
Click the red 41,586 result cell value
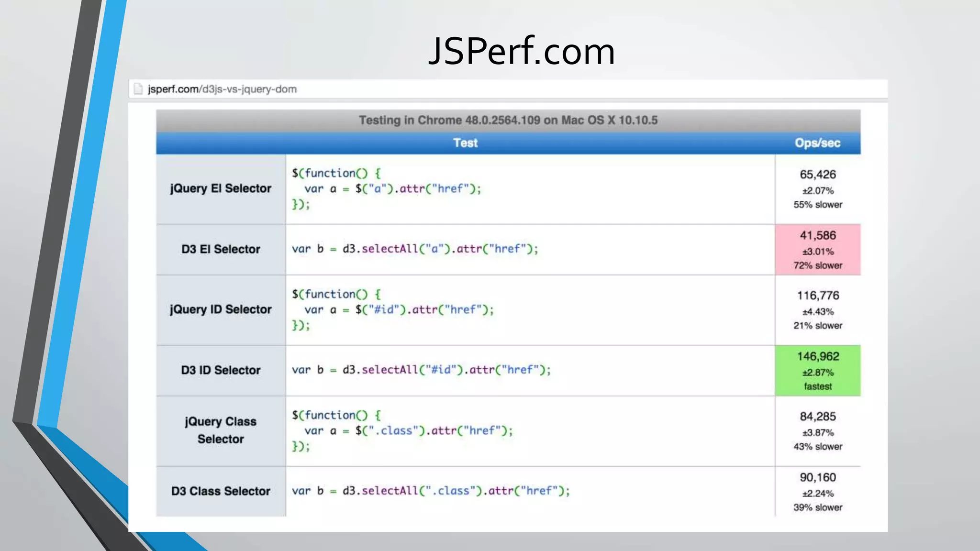tap(818, 235)
